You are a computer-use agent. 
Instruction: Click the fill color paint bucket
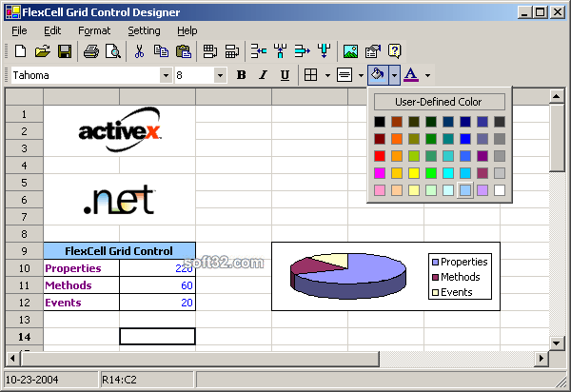point(378,75)
